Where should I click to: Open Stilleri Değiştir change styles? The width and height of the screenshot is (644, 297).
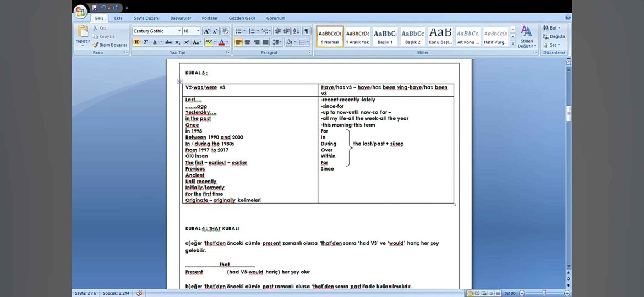point(527,37)
